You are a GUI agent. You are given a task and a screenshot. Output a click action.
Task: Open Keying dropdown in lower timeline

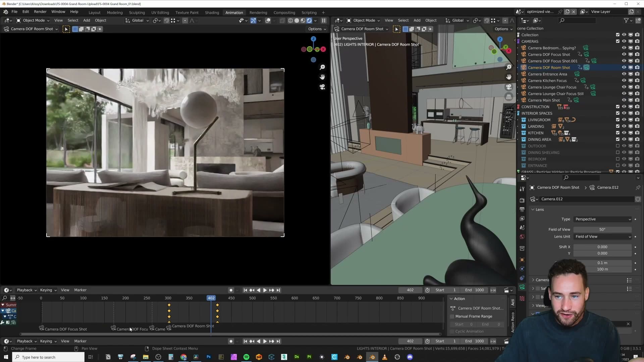(48, 341)
